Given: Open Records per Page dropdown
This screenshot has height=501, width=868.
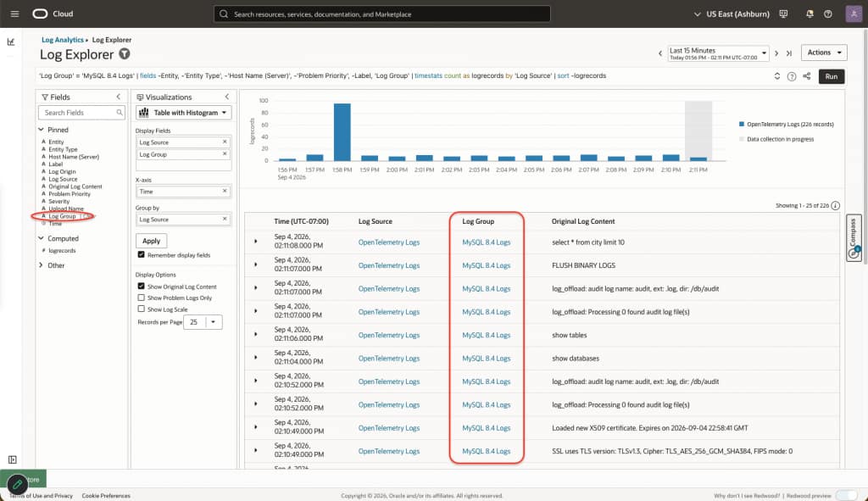Looking at the screenshot, I should pyautogui.click(x=213, y=321).
